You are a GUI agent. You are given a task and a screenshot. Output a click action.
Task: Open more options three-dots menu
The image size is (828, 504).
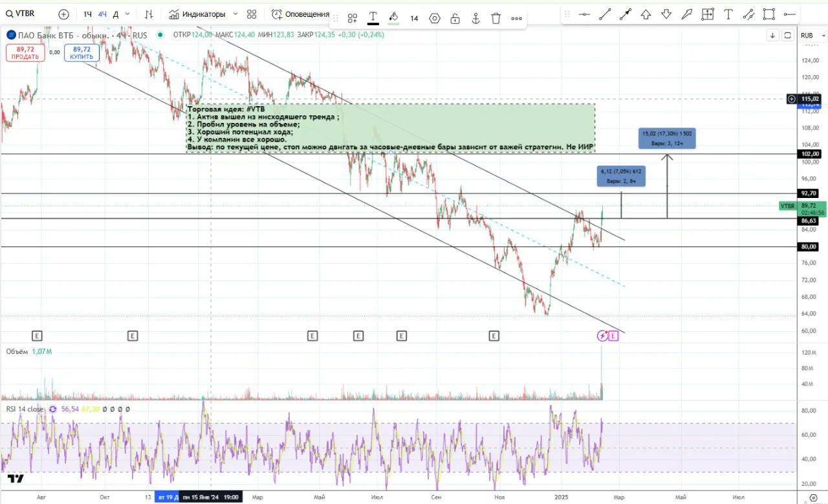516,18
